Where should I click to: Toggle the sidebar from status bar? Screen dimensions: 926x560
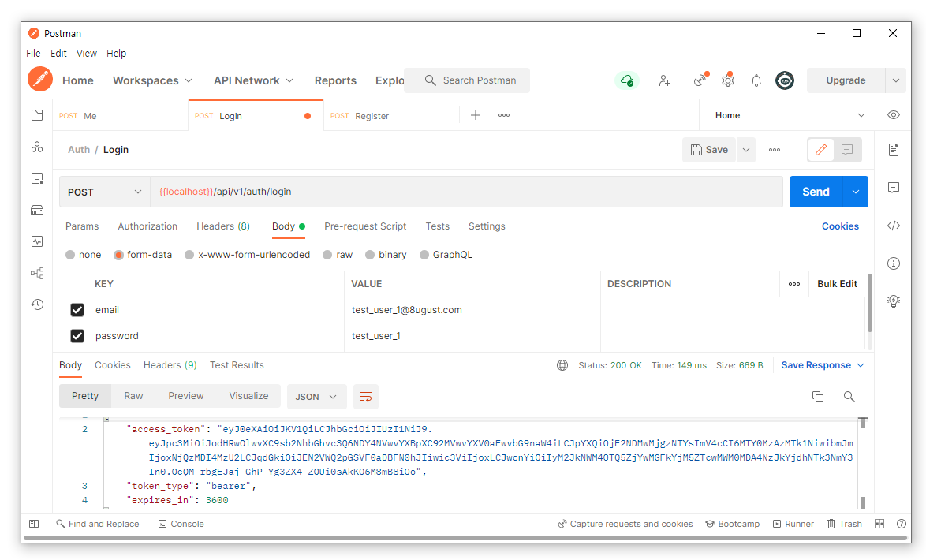point(34,524)
